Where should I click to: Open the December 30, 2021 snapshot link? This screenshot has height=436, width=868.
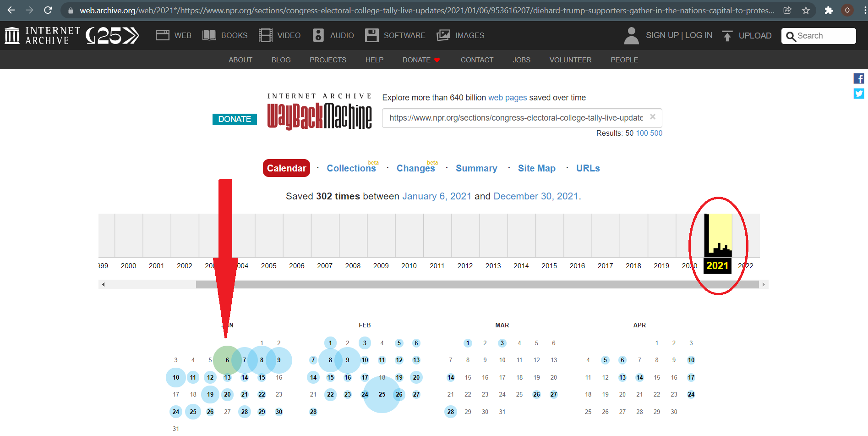coord(535,196)
